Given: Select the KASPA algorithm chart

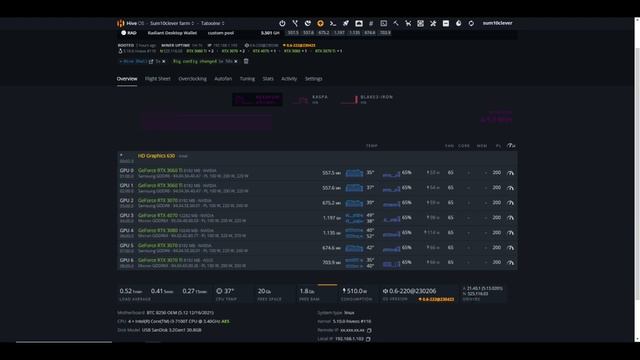Looking at the screenshot, I should click(310, 100).
